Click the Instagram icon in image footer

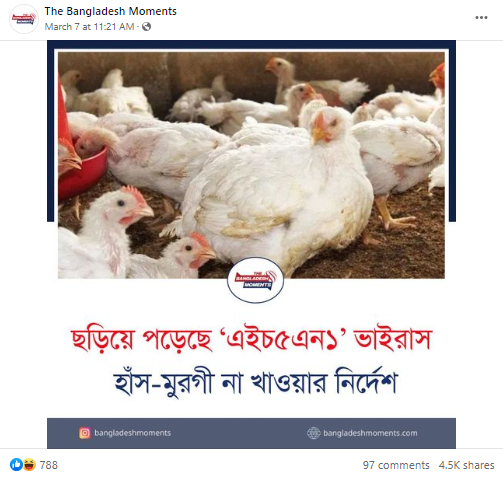[x=85, y=433]
